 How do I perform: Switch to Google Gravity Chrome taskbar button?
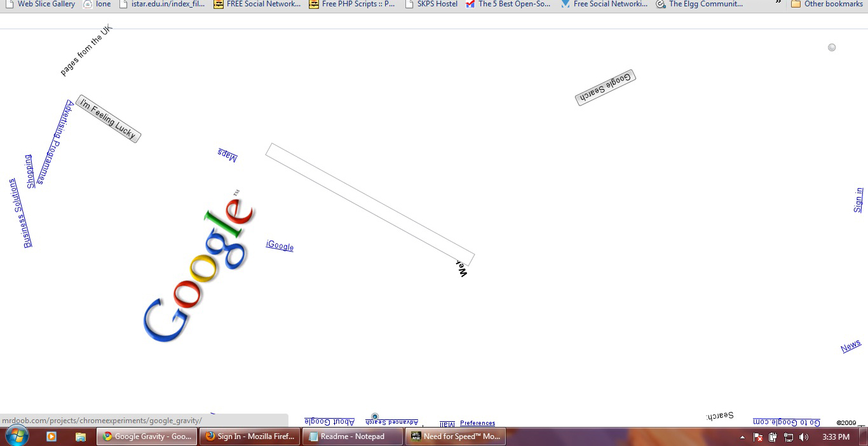click(147, 436)
